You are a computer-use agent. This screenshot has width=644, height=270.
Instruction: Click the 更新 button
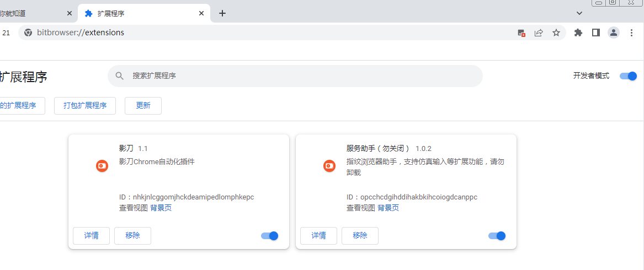click(x=143, y=106)
